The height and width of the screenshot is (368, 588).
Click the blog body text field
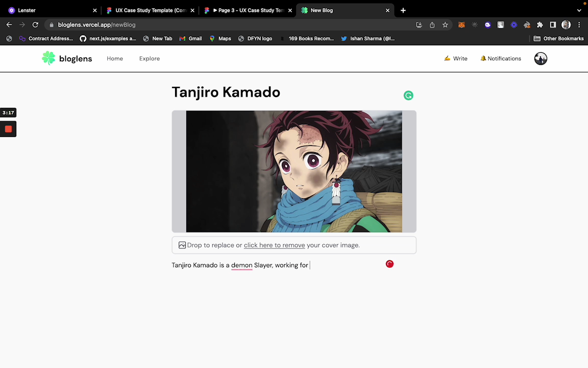(x=294, y=265)
